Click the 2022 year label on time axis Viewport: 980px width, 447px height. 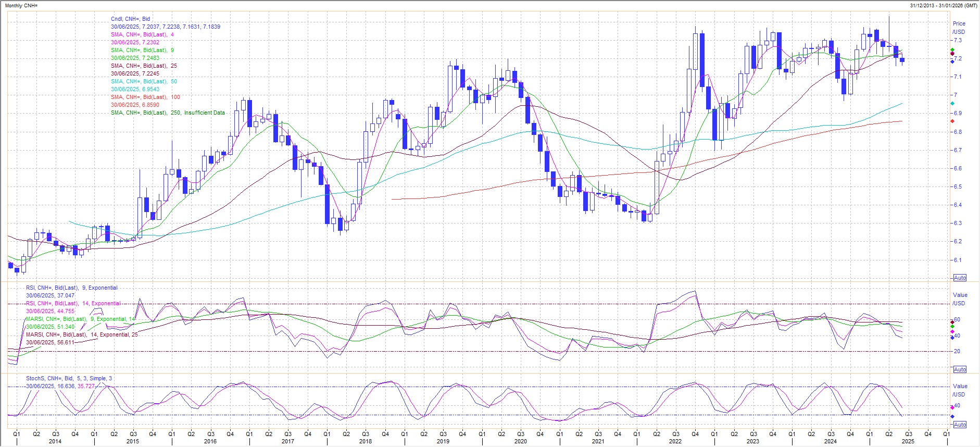(x=675, y=441)
